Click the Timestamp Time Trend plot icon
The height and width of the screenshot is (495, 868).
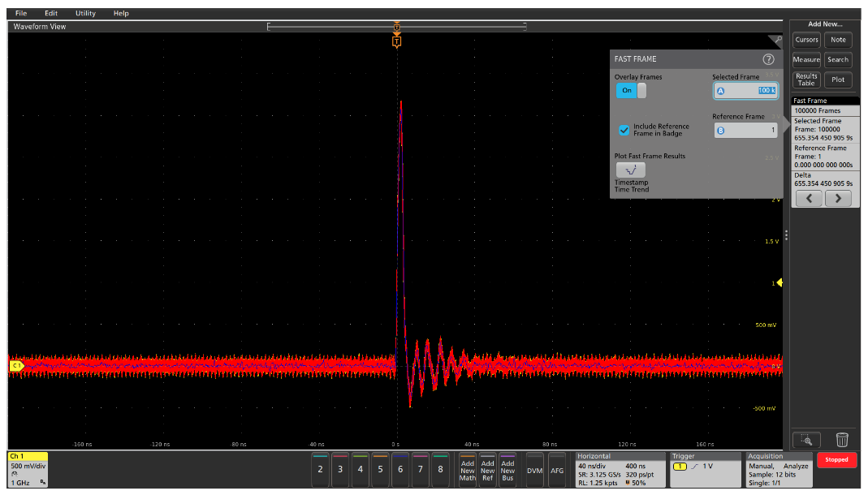(630, 170)
